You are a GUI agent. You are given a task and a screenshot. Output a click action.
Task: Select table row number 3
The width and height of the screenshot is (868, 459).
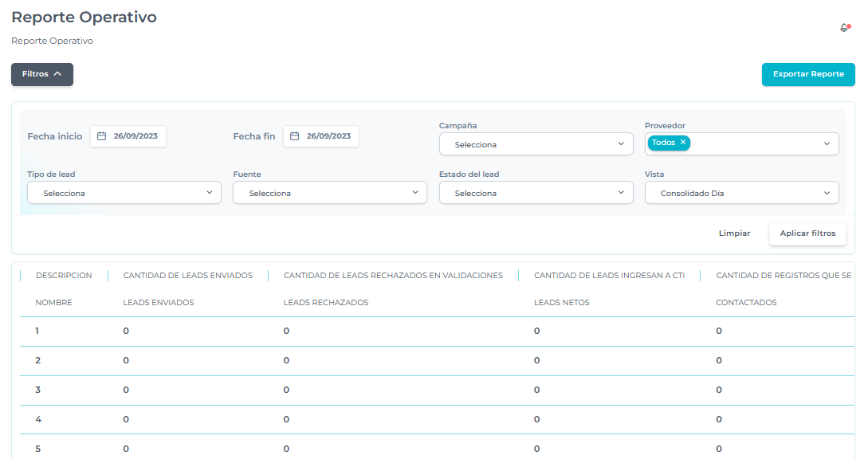coord(38,390)
